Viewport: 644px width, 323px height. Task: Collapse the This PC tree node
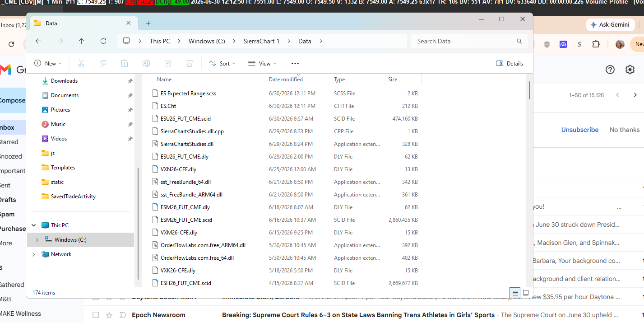[x=34, y=225]
